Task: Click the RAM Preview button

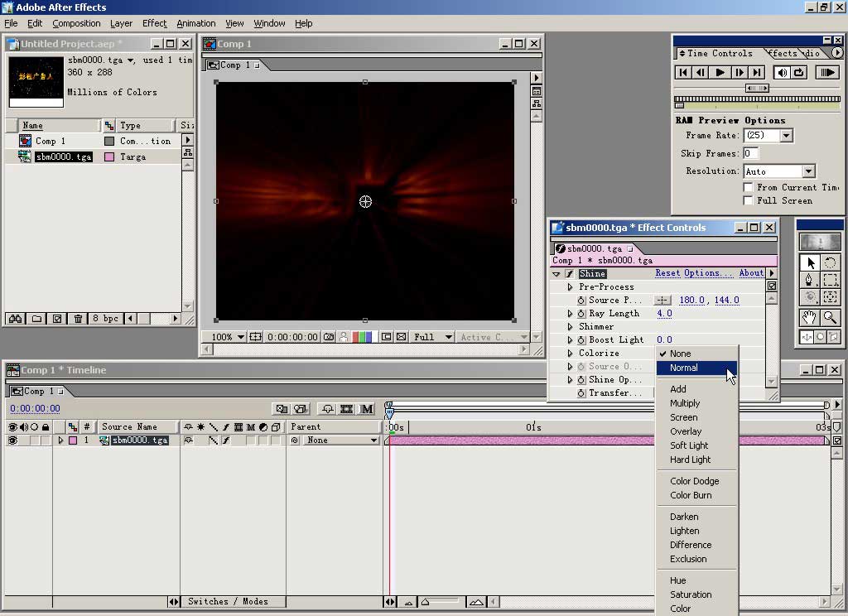Action: pyautogui.click(x=826, y=73)
